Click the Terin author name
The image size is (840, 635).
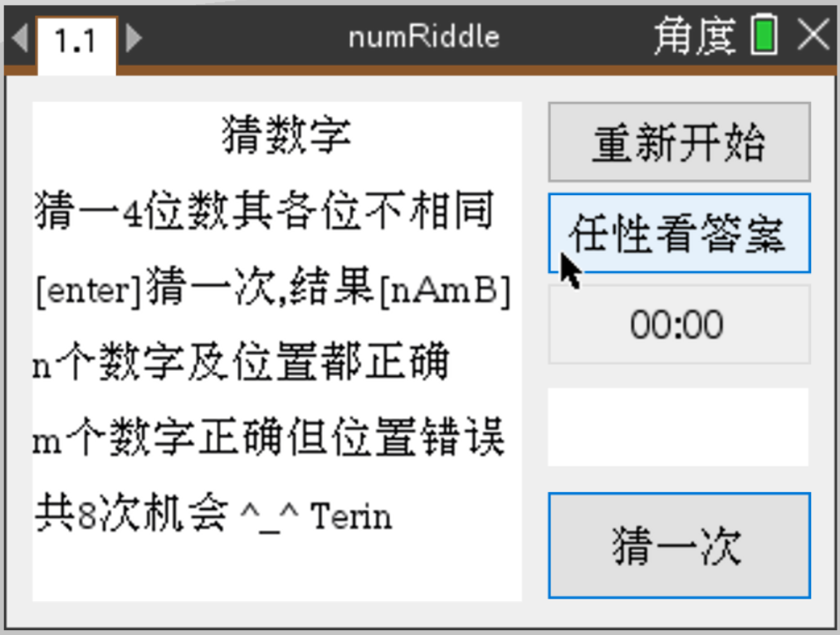point(351,516)
